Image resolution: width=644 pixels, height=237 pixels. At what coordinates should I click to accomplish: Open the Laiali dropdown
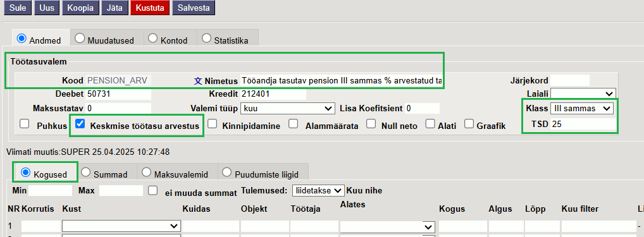pos(583,94)
